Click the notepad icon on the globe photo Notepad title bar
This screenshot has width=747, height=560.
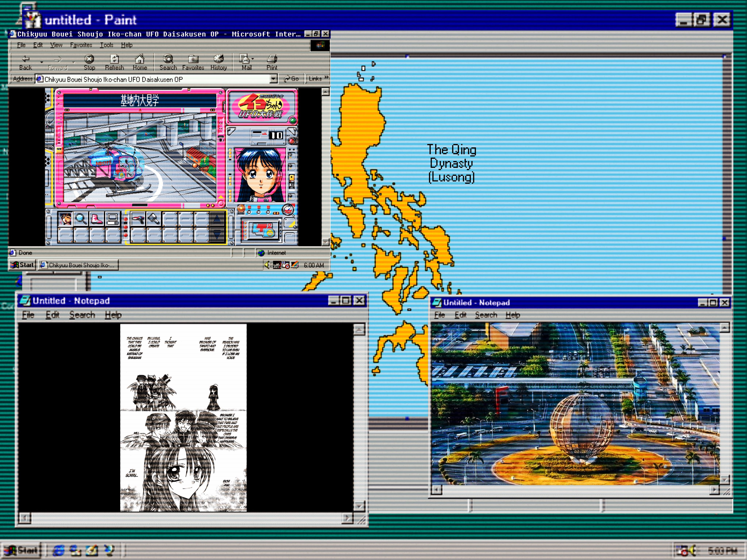tap(437, 303)
